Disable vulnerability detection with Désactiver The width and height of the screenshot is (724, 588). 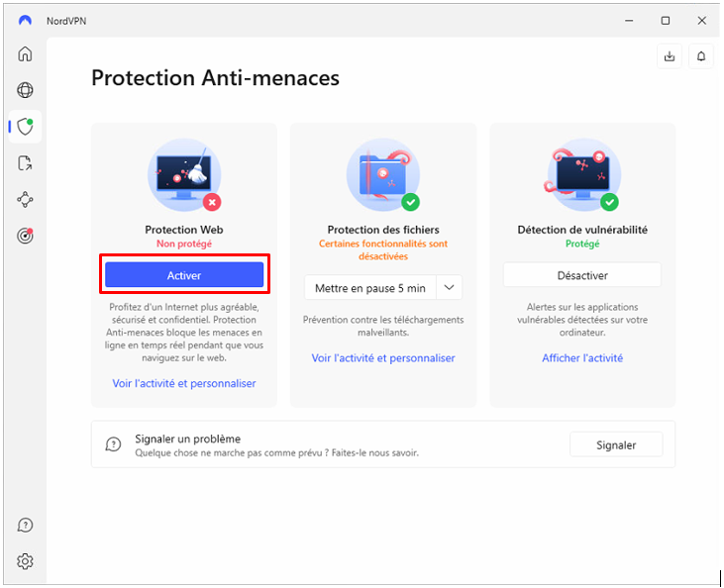pyautogui.click(x=582, y=275)
